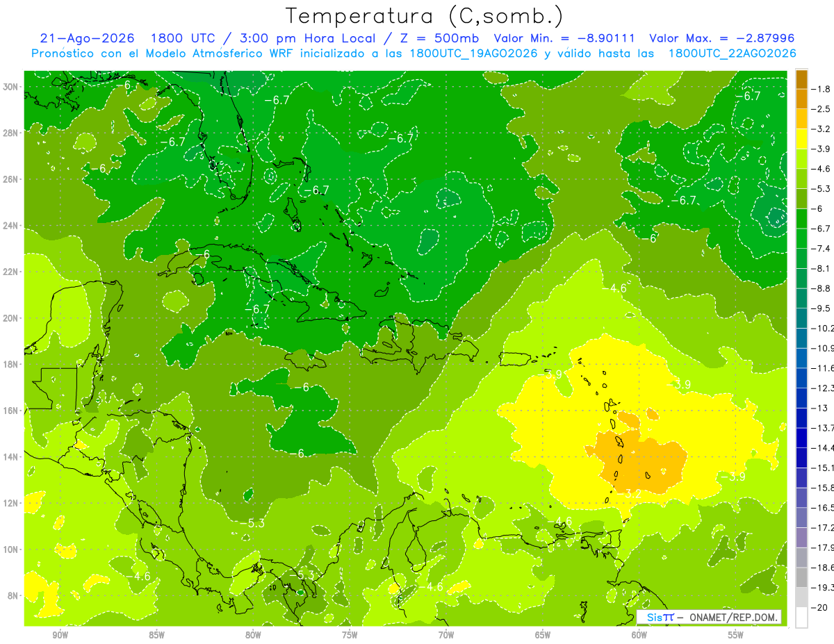Click the "65W" longitude tick label
834x644 pixels.
point(543,635)
